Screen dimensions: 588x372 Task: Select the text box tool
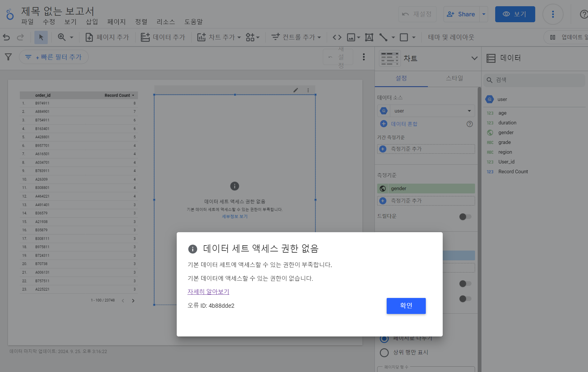pos(369,37)
